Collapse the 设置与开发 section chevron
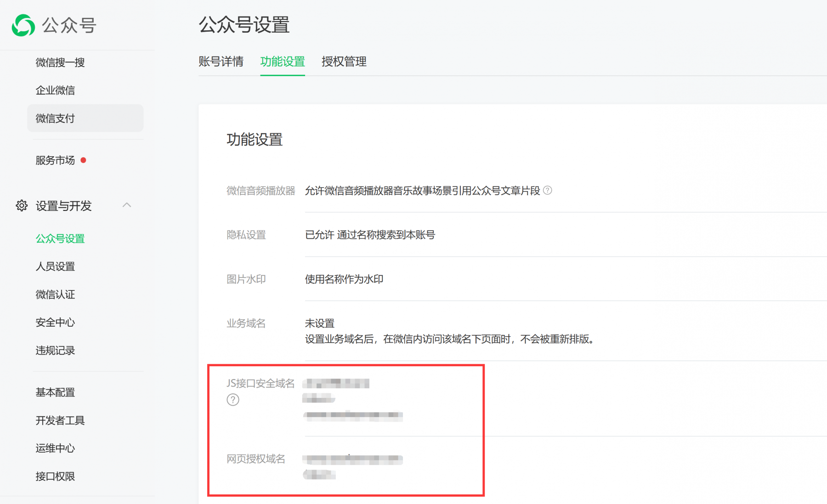The width and height of the screenshot is (827, 504). click(x=127, y=205)
